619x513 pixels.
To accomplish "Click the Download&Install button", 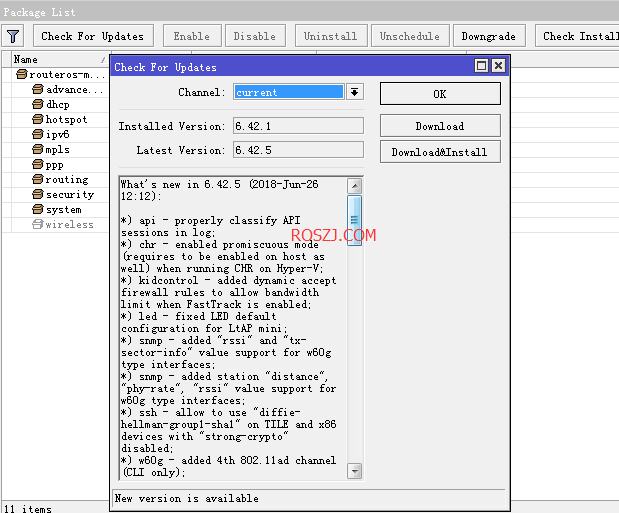I will click(x=440, y=152).
